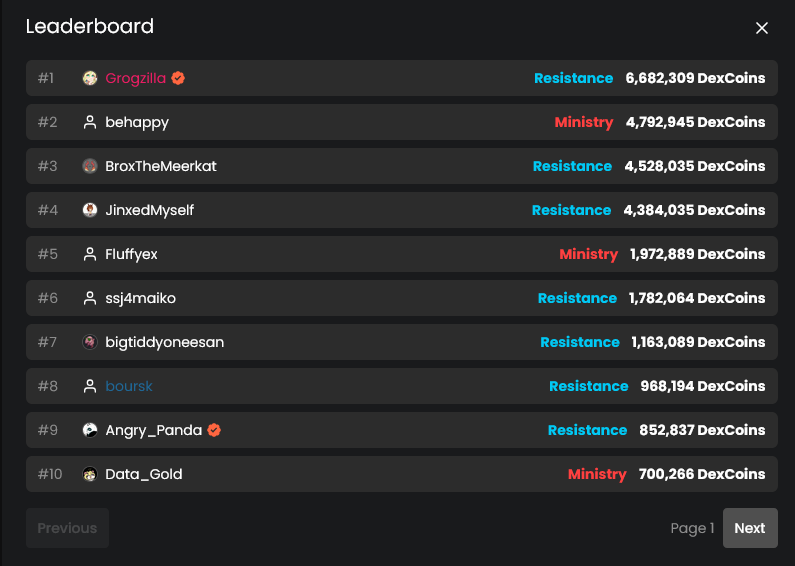The image size is (795, 566).
Task: Click the Ministry label on behappy's row
Action: click(x=583, y=122)
